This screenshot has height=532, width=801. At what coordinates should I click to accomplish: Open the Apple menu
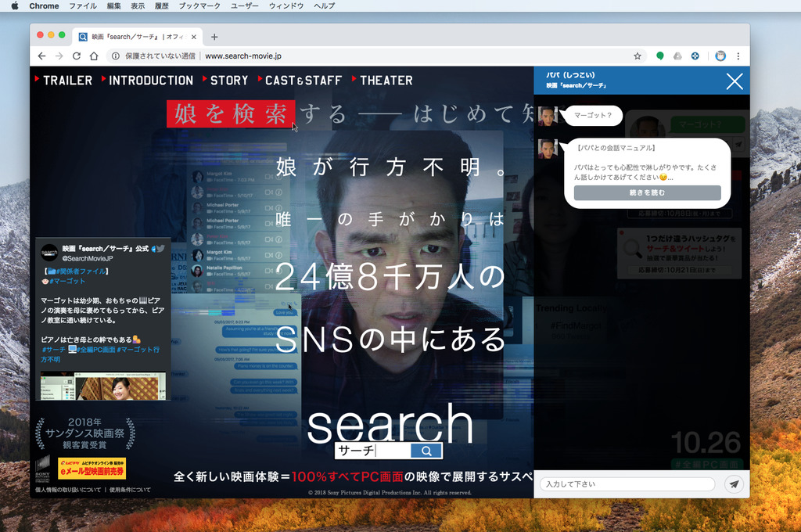pos(14,5)
